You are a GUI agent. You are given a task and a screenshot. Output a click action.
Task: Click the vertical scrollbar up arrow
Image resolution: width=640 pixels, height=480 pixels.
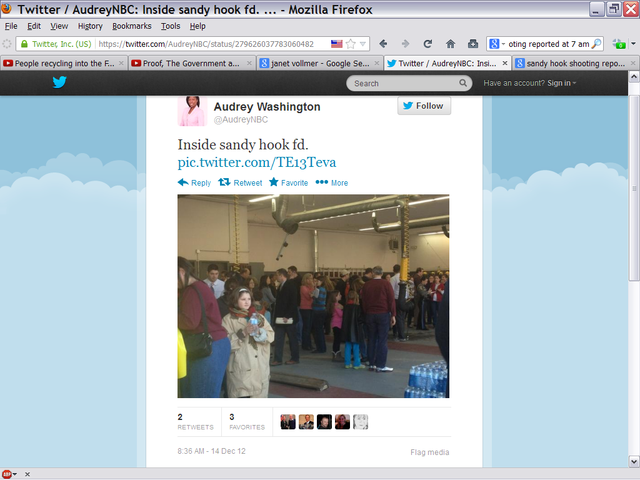tap(634, 76)
